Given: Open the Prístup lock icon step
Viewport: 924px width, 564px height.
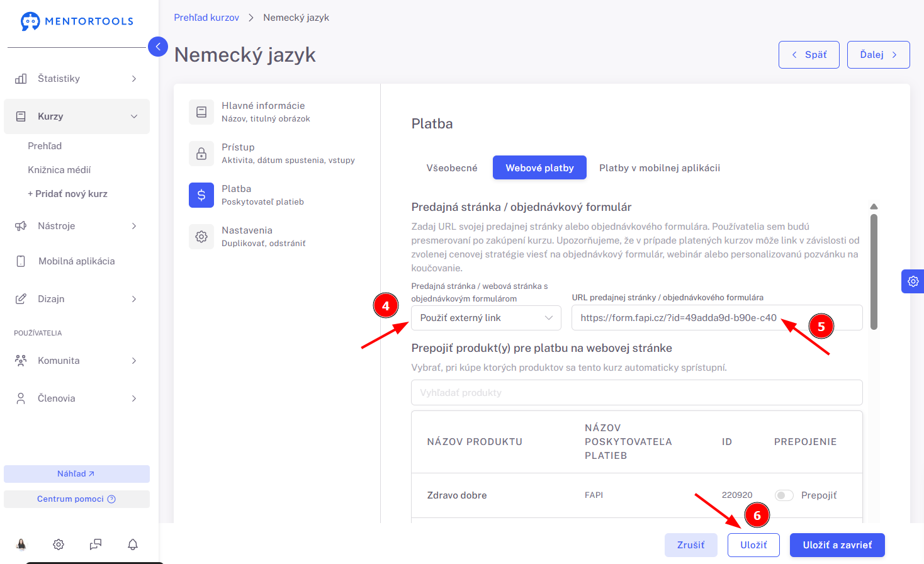Looking at the screenshot, I should coord(201,154).
